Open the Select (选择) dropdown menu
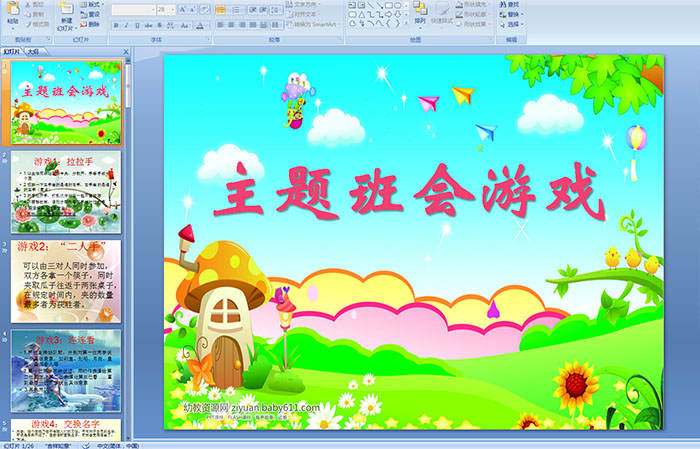Screen dimensions: 700x449 pyautogui.click(x=512, y=25)
